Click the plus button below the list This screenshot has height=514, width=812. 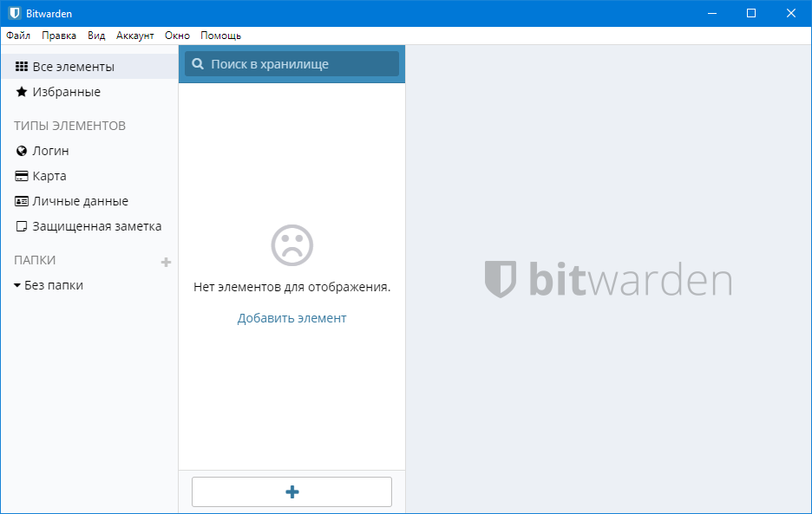291,491
